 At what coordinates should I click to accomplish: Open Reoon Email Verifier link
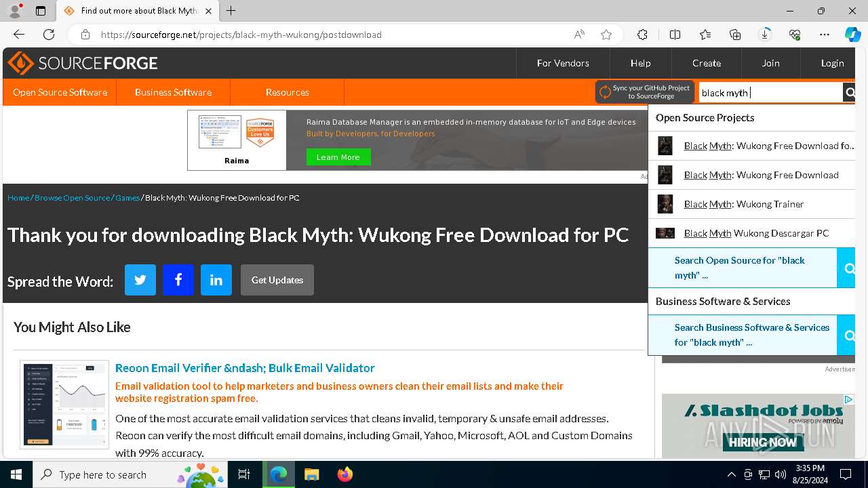point(245,368)
